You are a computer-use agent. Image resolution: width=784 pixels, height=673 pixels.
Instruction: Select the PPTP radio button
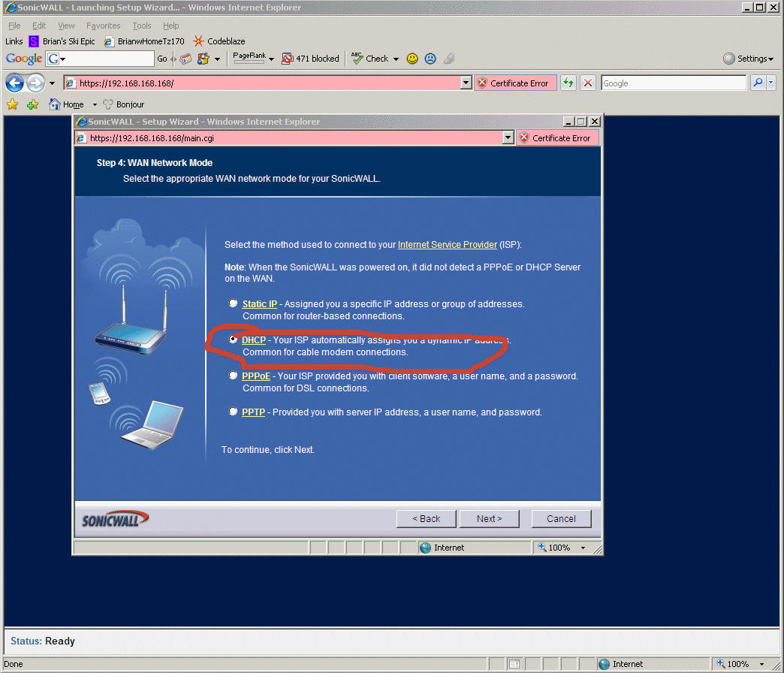[233, 411]
